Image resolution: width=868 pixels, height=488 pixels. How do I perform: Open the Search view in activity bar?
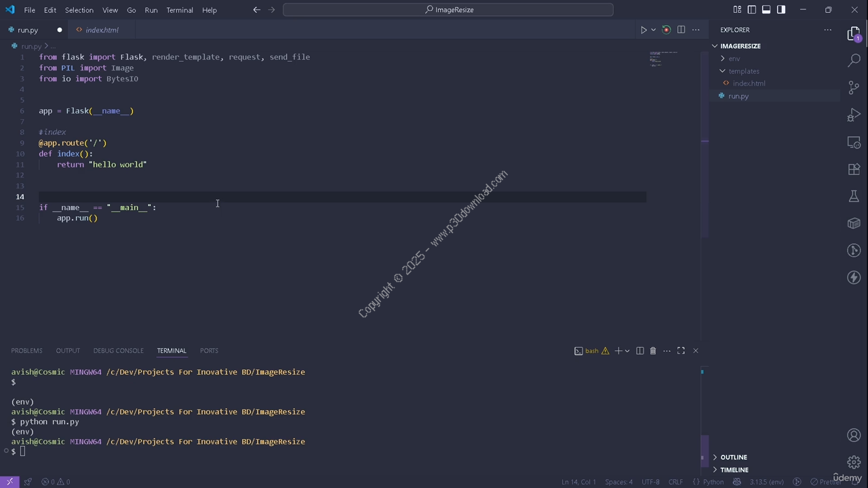854,61
